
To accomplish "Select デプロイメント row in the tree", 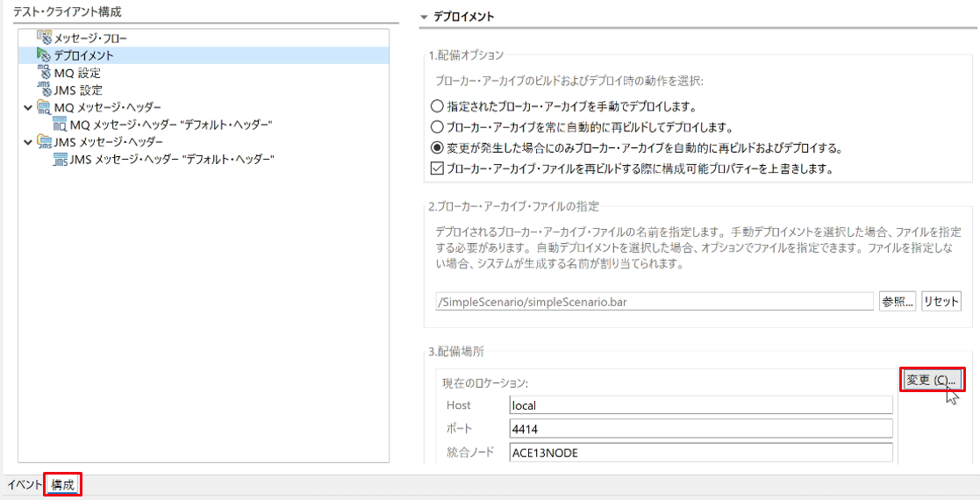I will [x=204, y=55].
